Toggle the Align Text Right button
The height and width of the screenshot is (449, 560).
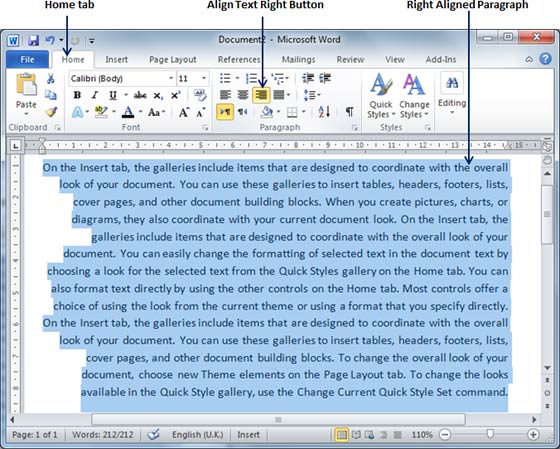pyautogui.click(x=261, y=95)
